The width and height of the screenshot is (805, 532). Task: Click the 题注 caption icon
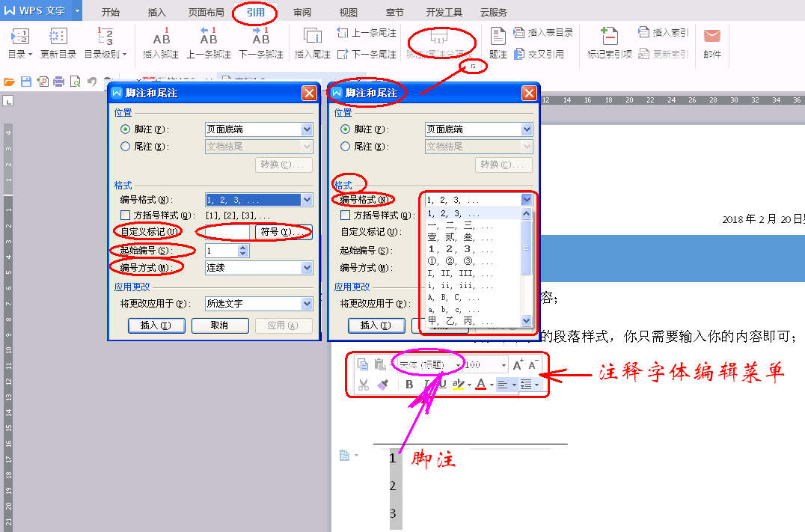pos(498,36)
